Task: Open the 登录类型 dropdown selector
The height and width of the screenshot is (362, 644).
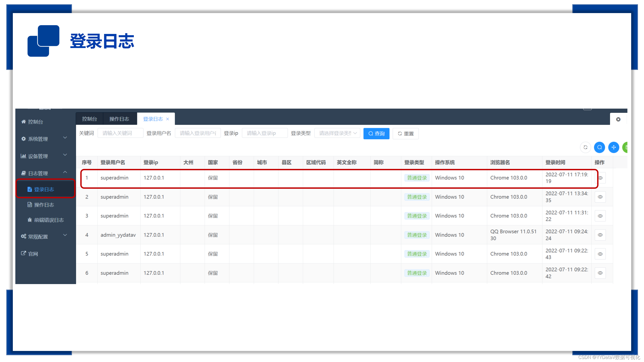Action: click(337, 133)
